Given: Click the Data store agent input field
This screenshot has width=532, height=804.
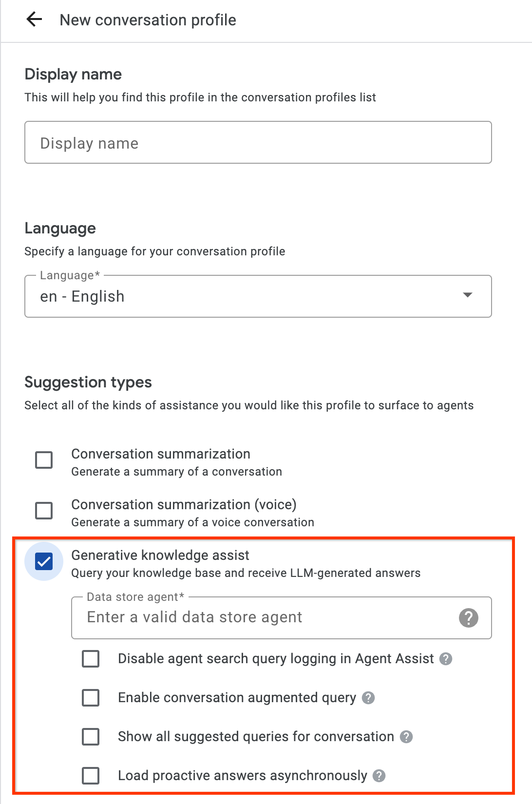Looking at the screenshot, I should pyautogui.click(x=263, y=618).
